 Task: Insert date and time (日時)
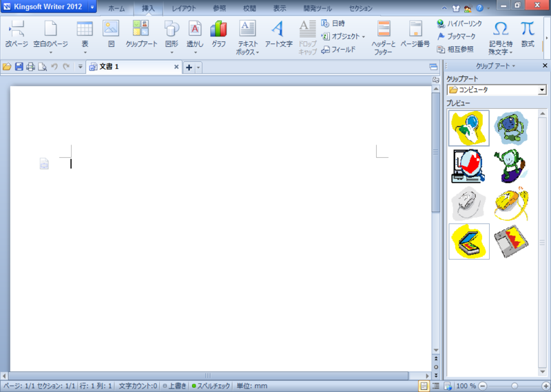(333, 23)
